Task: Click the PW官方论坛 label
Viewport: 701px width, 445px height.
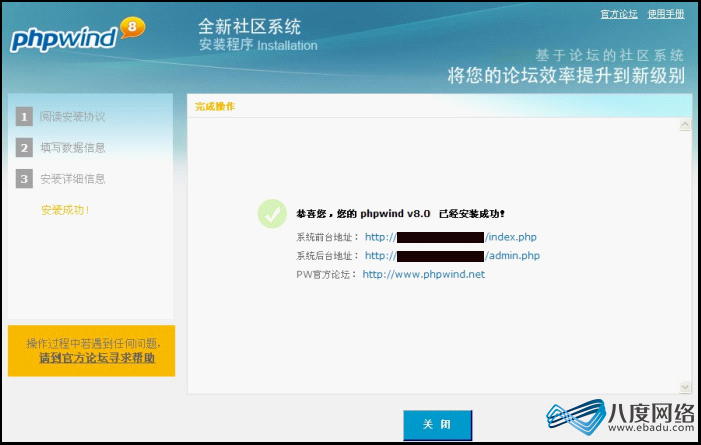Action: point(326,275)
